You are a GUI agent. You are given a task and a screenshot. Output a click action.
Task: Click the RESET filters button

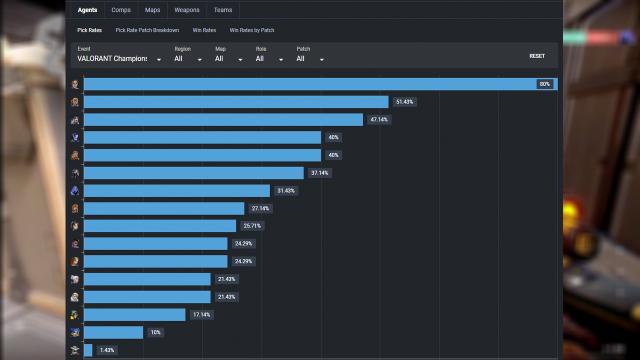tap(537, 56)
